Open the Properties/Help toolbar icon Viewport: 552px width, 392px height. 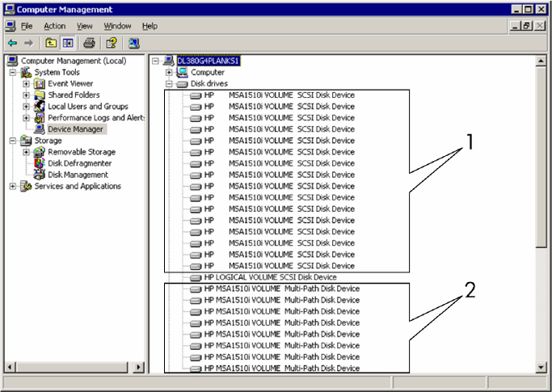(x=112, y=43)
